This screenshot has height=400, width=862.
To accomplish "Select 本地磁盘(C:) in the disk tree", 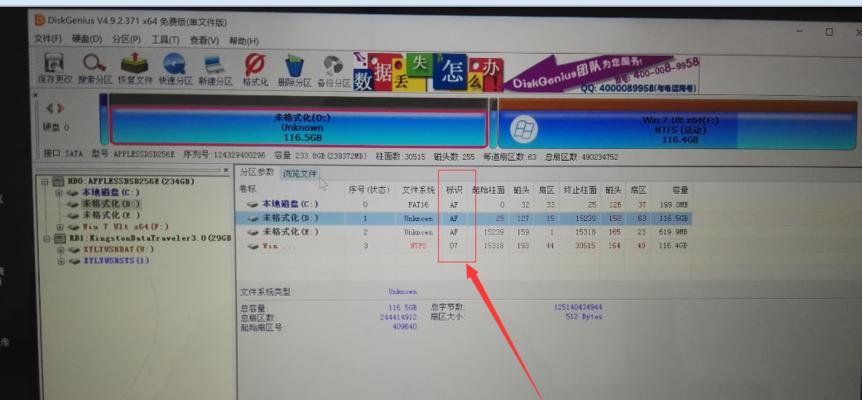I will [x=110, y=192].
